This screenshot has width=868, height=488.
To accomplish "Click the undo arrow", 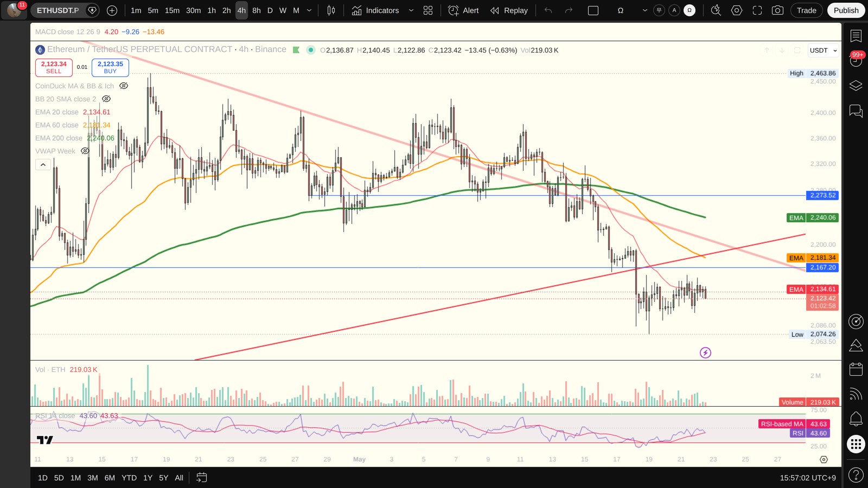I will pyautogui.click(x=548, y=10).
